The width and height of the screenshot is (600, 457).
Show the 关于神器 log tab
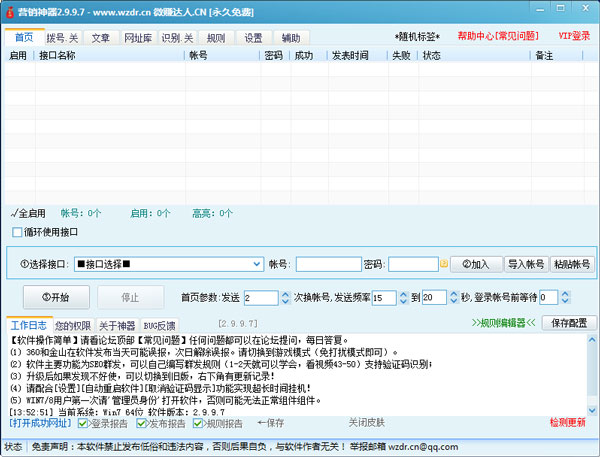116,325
